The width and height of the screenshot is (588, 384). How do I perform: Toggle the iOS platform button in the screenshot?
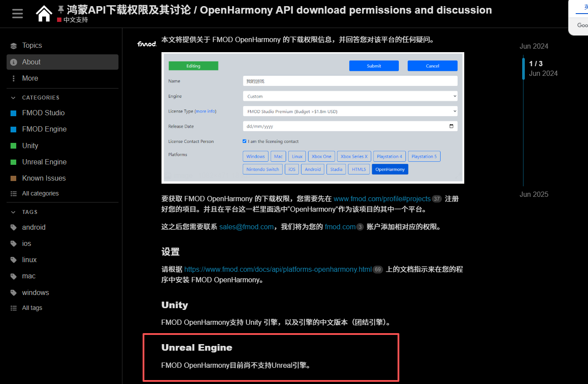(x=292, y=169)
